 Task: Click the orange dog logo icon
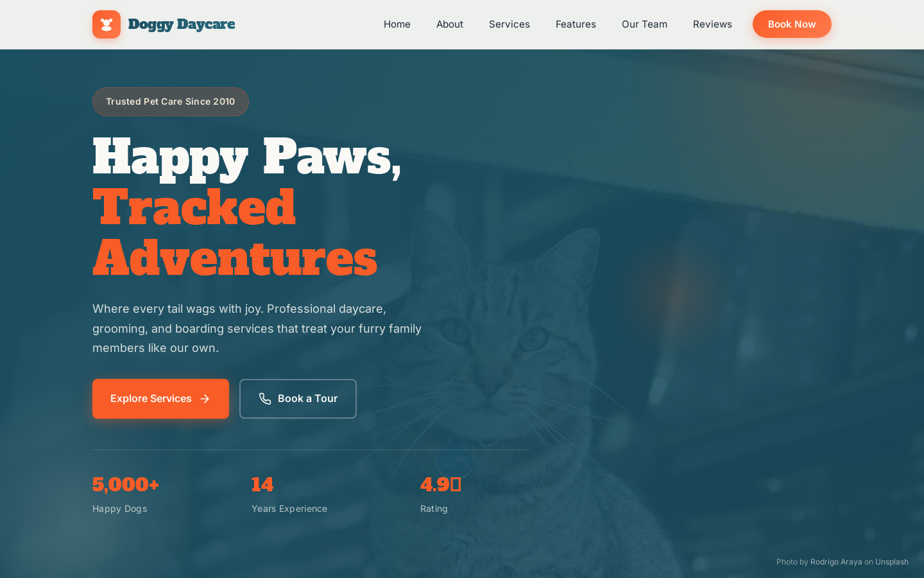pos(107,24)
